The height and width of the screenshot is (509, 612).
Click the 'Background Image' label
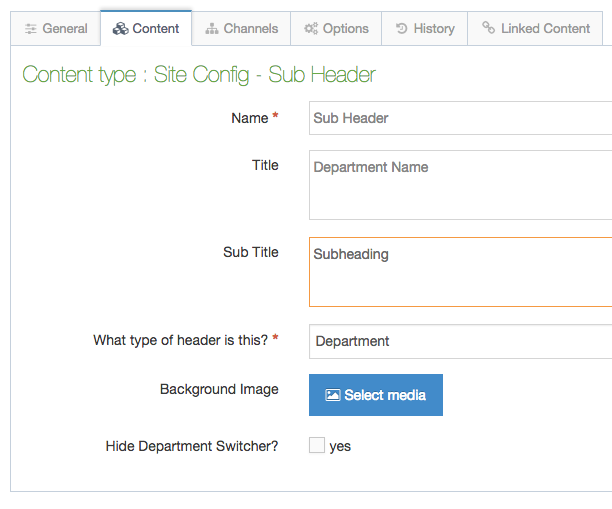219,389
